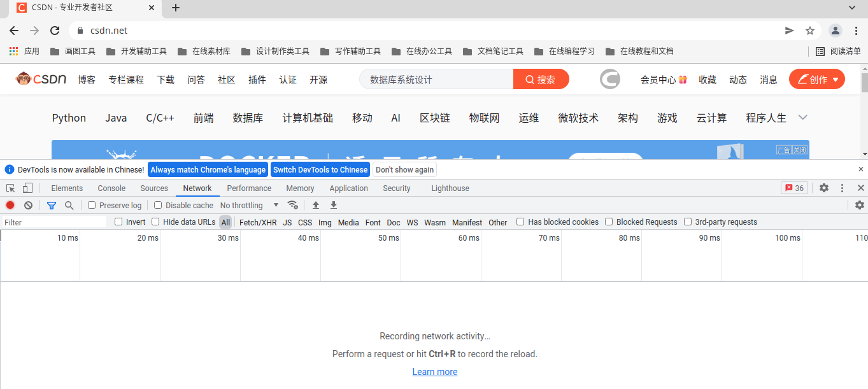Screen dimensions: 868x389
Task: Check the Invert filter checkbox
Action: [x=118, y=222]
